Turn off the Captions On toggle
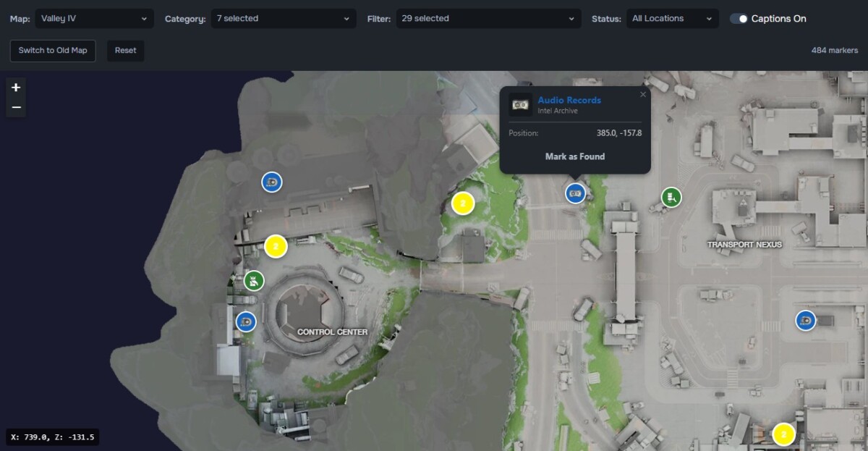This screenshot has width=868, height=451. [739, 19]
